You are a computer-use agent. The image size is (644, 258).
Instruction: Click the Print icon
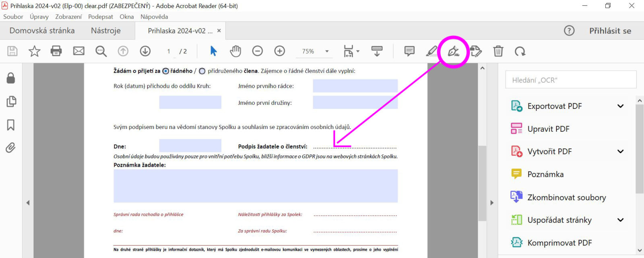(56, 51)
